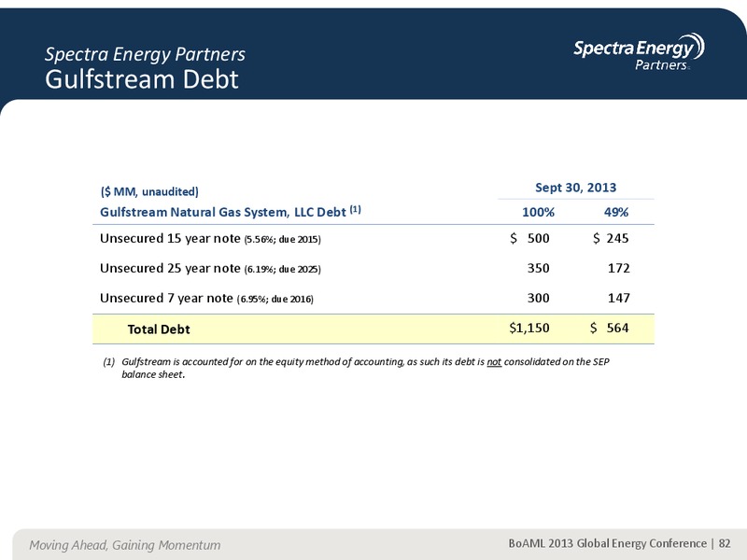Image resolution: width=747 pixels, height=560 pixels.
Task: Click the '$ 245' value
Action: (611, 238)
